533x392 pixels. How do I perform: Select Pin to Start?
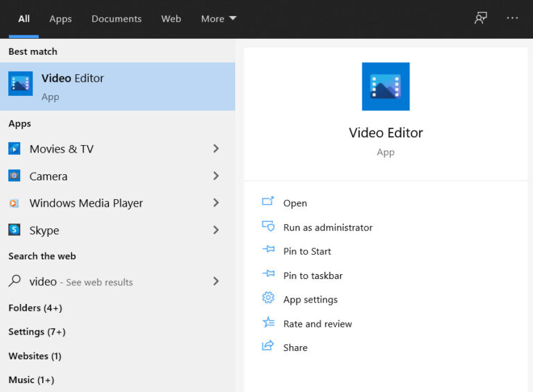307,251
